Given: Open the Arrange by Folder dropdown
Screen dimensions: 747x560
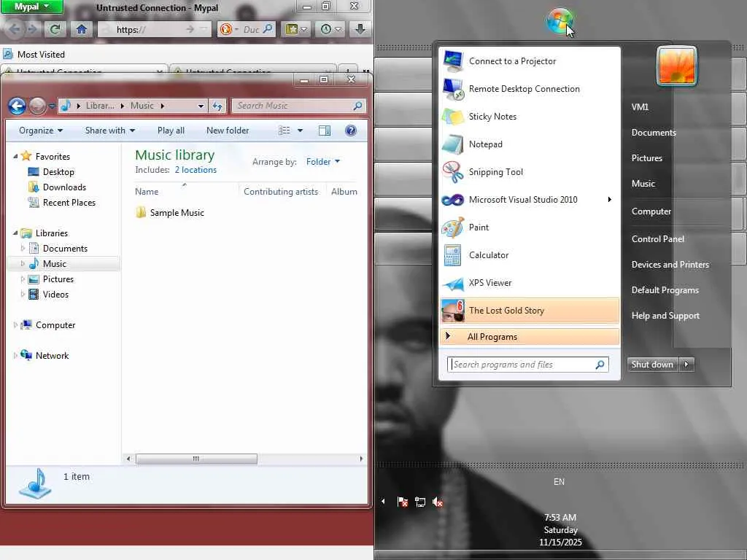Looking at the screenshot, I should [323, 162].
